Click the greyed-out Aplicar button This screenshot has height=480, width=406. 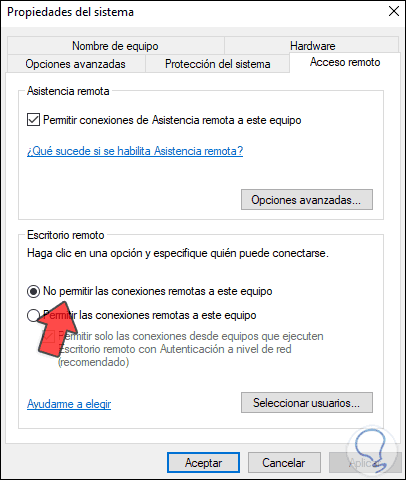pos(363,463)
